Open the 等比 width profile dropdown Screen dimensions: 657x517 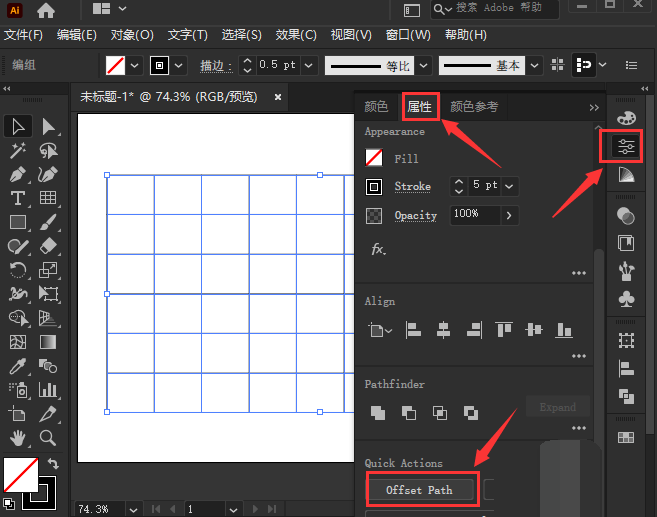click(x=424, y=65)
